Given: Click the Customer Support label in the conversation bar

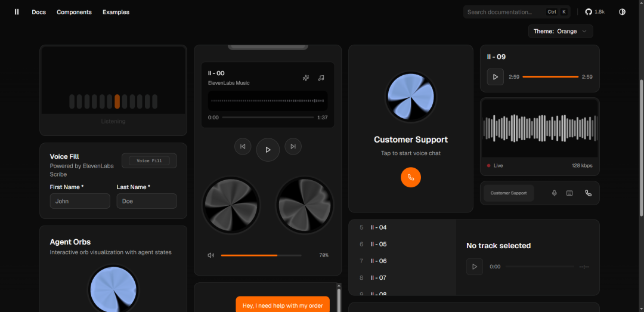Looking at the screenshot, I should point(509,193).
